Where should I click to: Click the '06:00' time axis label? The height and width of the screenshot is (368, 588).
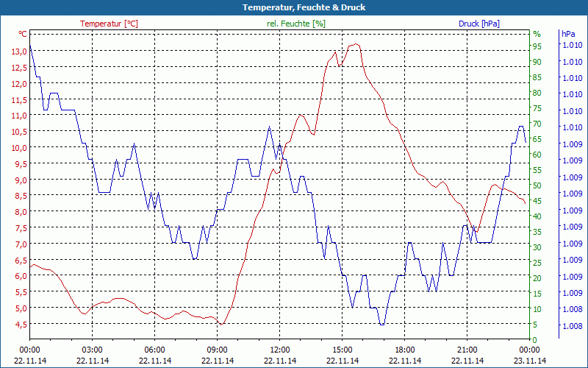pos(155,350)
